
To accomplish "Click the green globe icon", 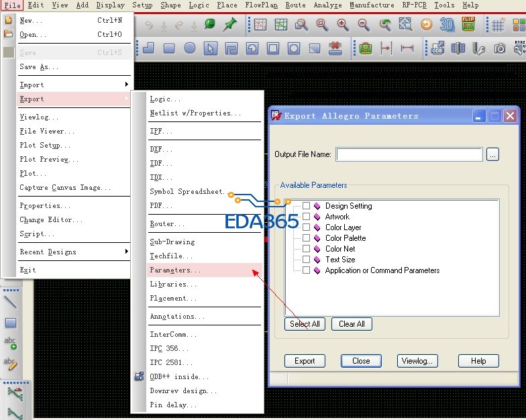I will 210,24.
